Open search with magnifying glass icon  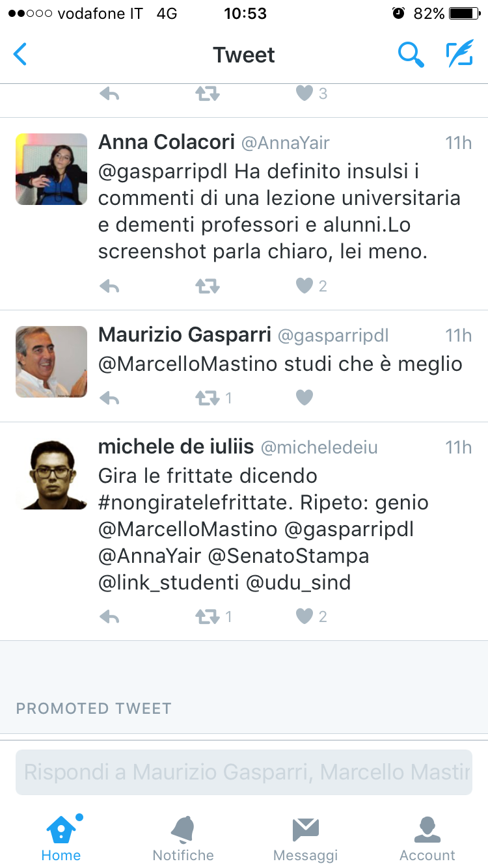tap(411, 55)
